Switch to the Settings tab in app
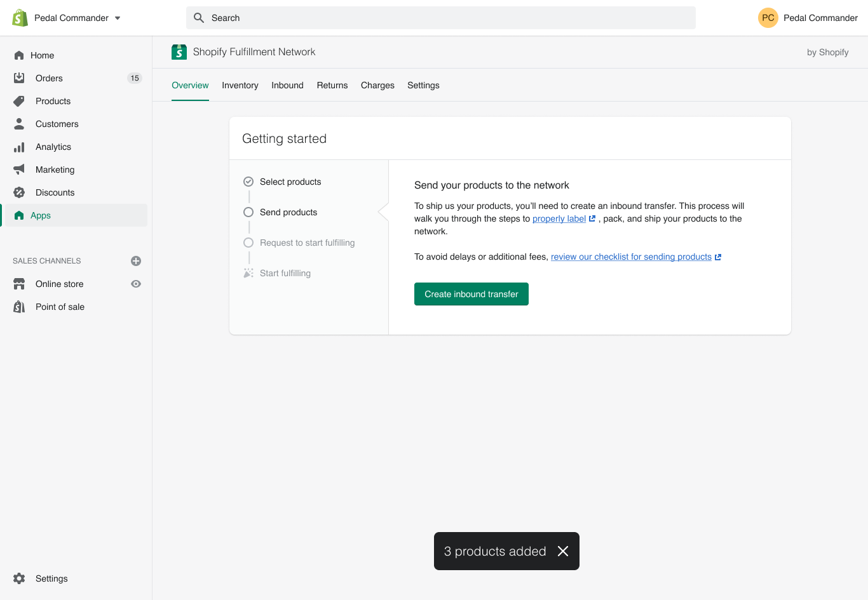Image resolution: width=868 pixels, height=600 pixels. 423,85
